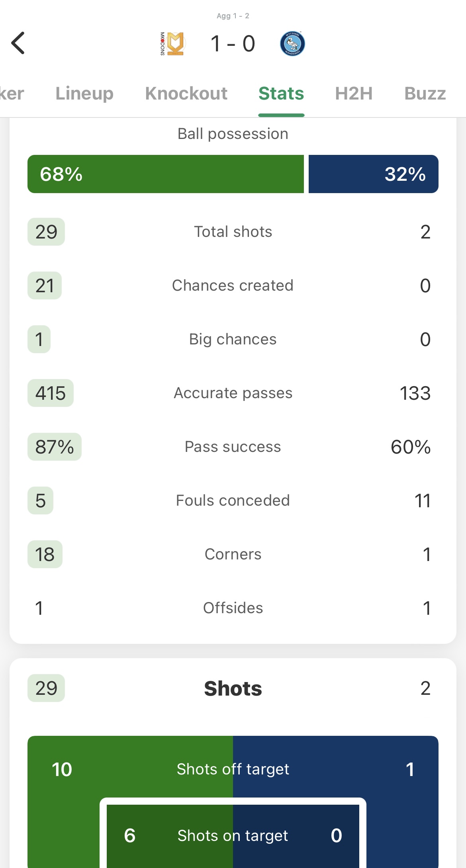This screenshot has height=868, width=466.
Task: Open the Buzz tab
Action: [425, 94]
